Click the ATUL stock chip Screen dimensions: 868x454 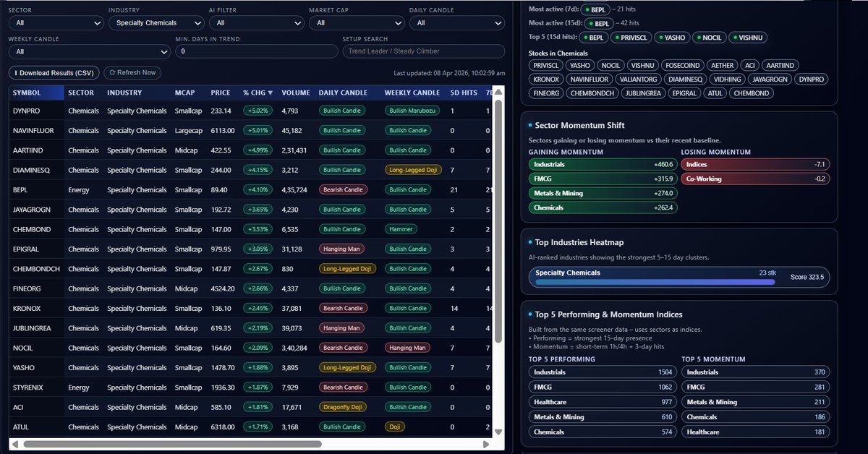[714, 93]
